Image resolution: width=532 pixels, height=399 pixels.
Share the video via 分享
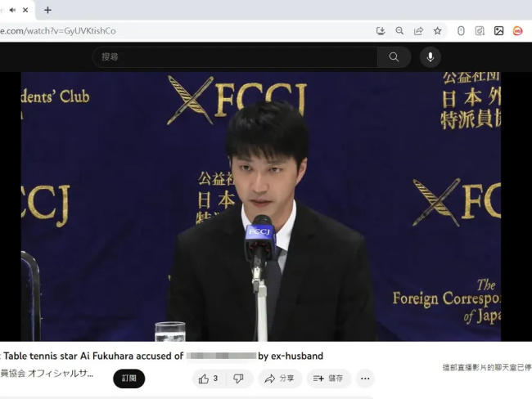click(x=280, y=379)
